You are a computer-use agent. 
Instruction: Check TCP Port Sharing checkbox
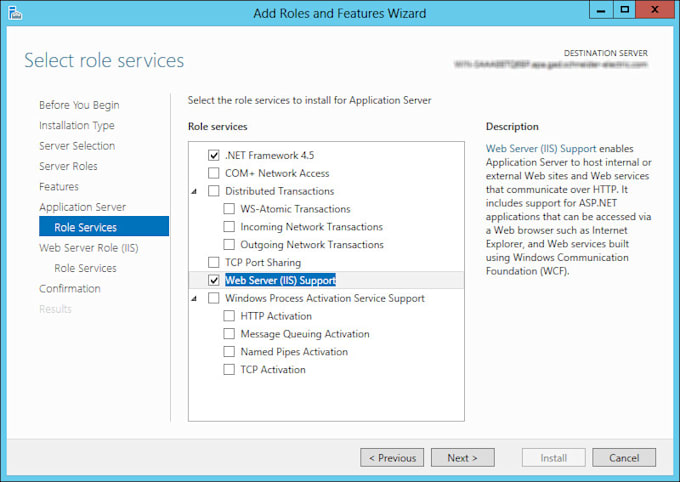pos(213,262)
